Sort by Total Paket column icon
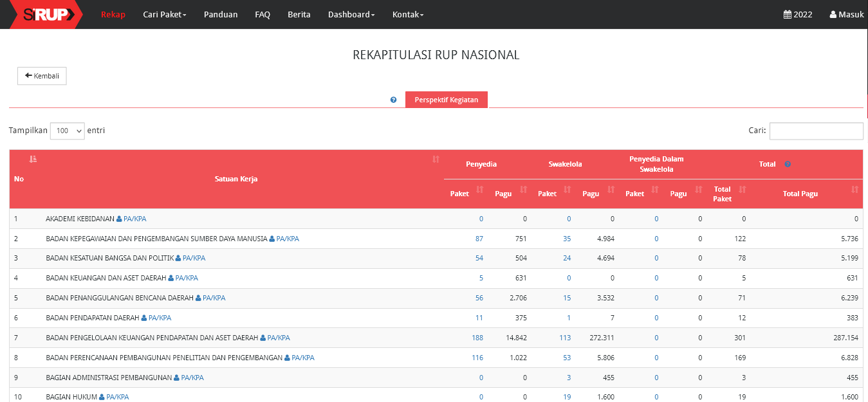This screenshot has width=868, height=402. coord(743,189)
